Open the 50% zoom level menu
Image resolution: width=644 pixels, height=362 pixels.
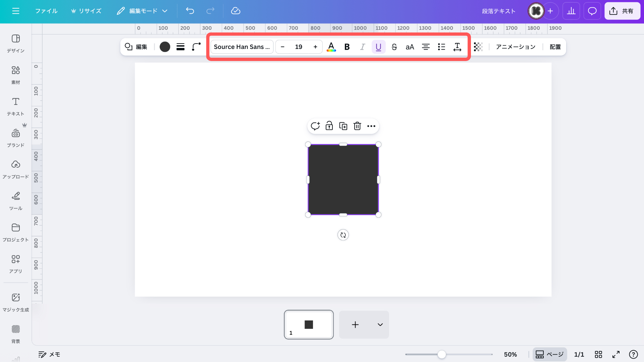click(x=510, y=354)
